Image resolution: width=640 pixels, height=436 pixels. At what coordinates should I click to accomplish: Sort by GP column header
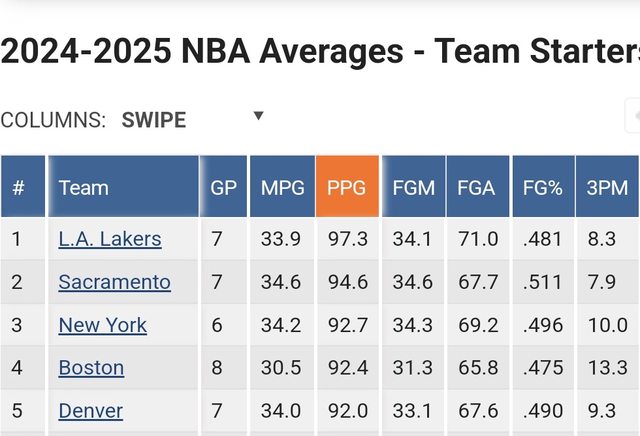coord(224,187)
